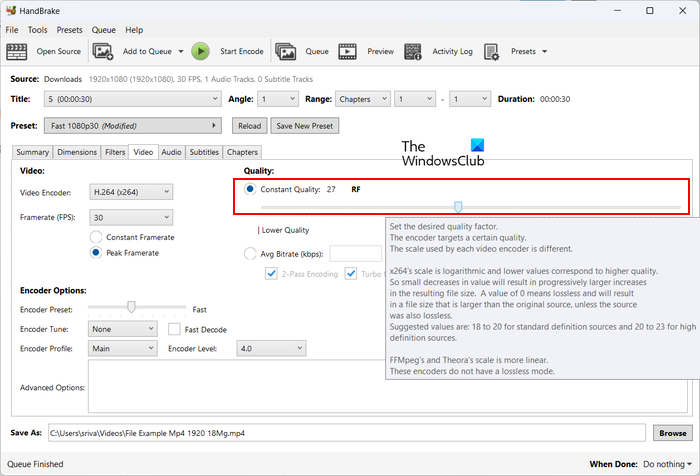The height and width of the screenshot is (476, 700).
Task: Click the Reload button
Action: point(250,126)
